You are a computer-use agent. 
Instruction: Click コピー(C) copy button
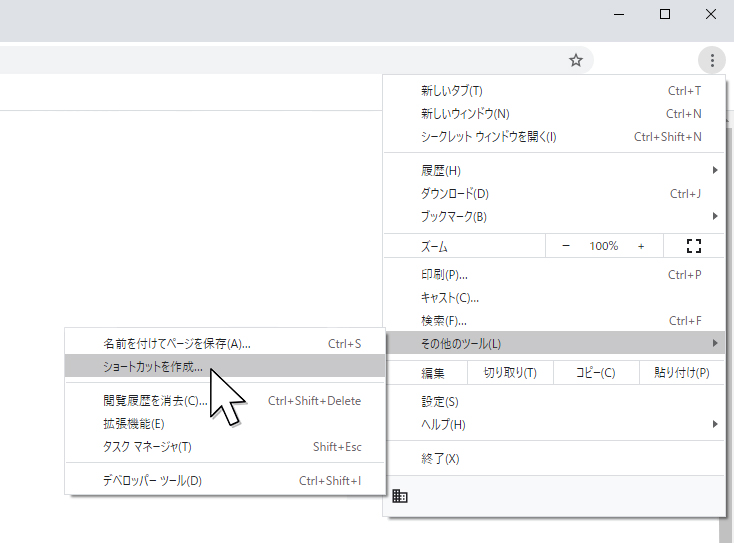(595, 373)
